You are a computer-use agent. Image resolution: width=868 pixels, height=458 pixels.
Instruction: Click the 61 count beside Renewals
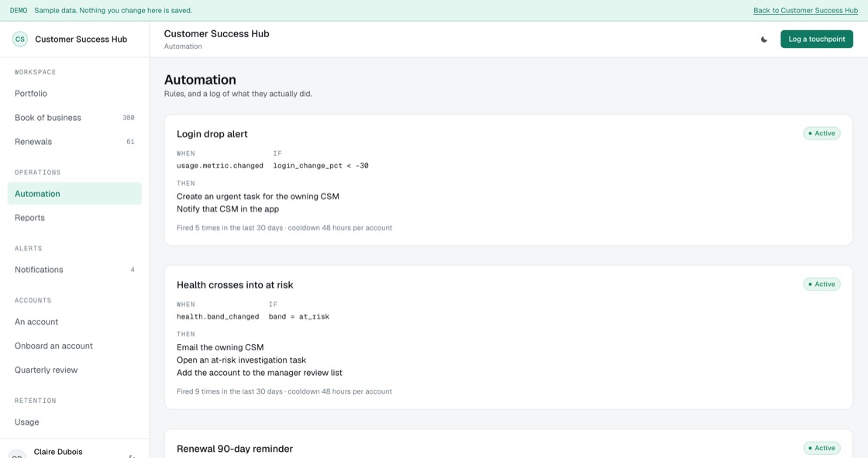[130, 142]
